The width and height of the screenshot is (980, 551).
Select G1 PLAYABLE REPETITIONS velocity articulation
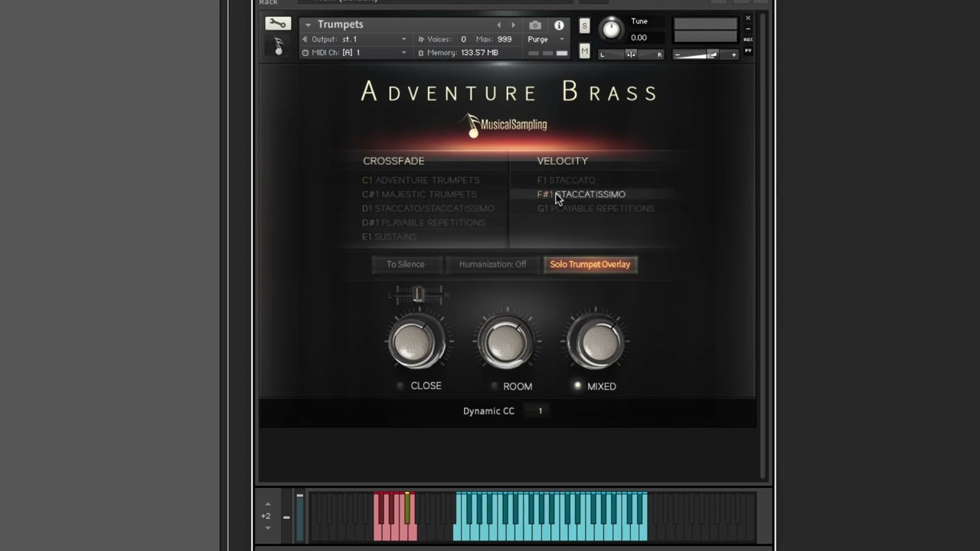[596, 208]
